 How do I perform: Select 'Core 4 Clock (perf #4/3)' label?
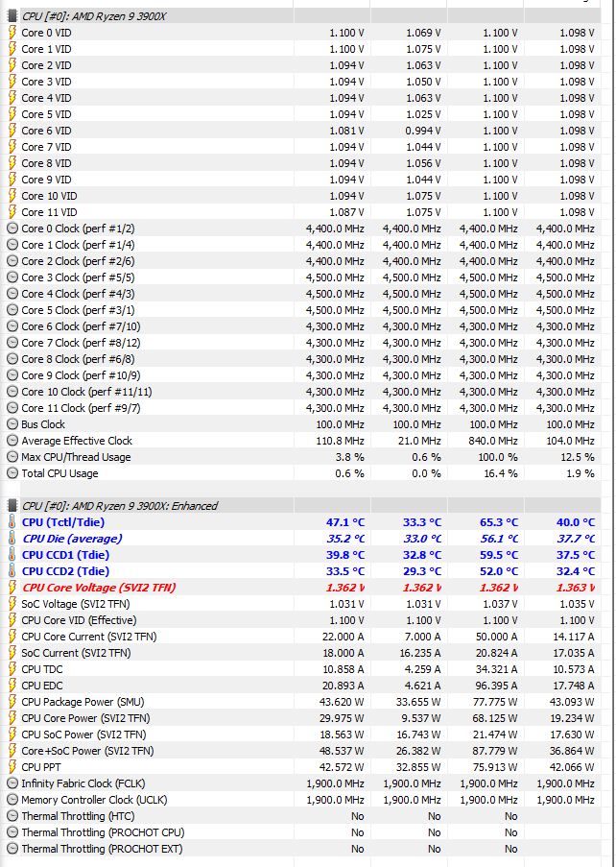[x=78, y=294]
